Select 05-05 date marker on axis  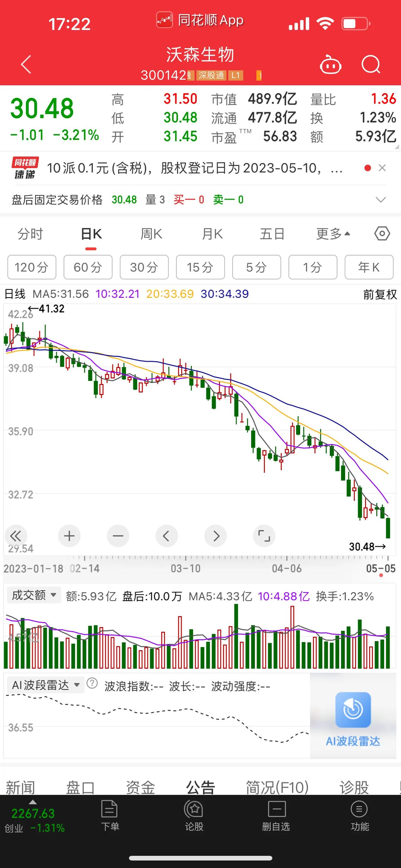click(381, 569)
